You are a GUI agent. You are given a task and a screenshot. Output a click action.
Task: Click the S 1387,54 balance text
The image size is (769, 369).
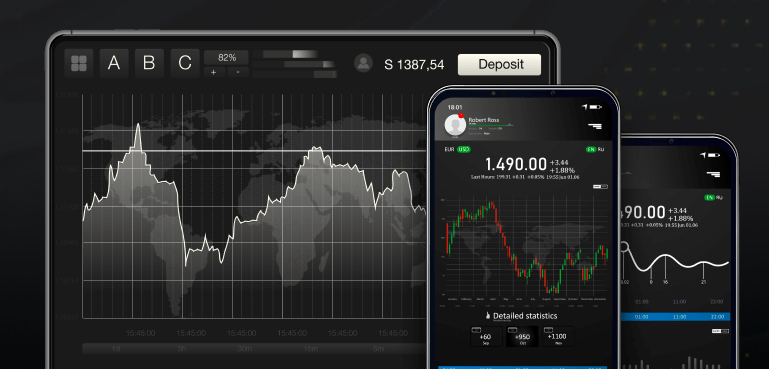pos(414,64)
